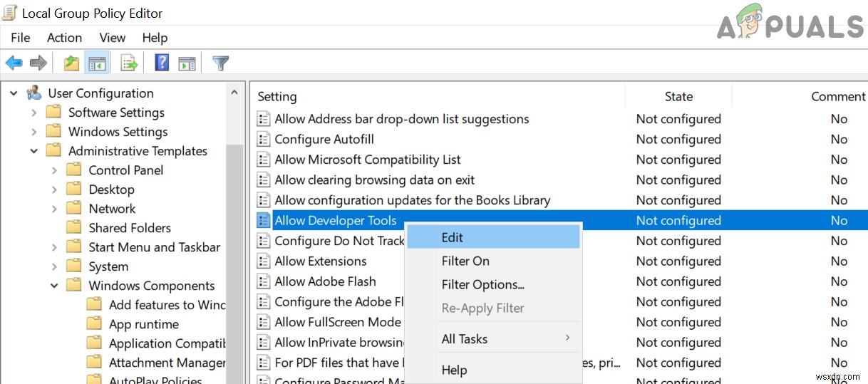Viewport: 868px width, 384px height.
Task: Toggle the Show/Hide Action Pane icon
Action: [x=187, y=63]
